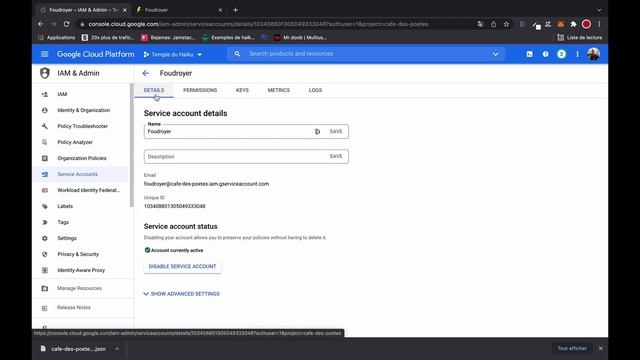Viewport: 640px width, 360px height.
Task: Switch to the Keys tab
Action: tap(242, 90)
